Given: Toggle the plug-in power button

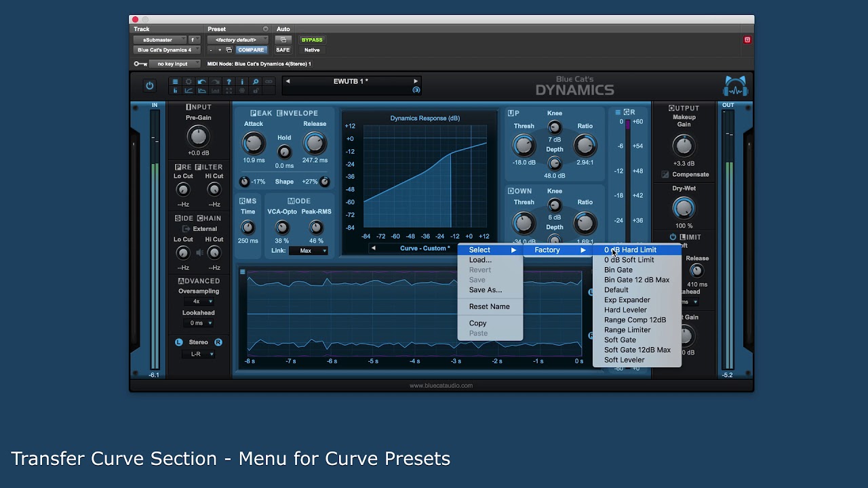Looking at the screenshot, I should click(150, 86).
